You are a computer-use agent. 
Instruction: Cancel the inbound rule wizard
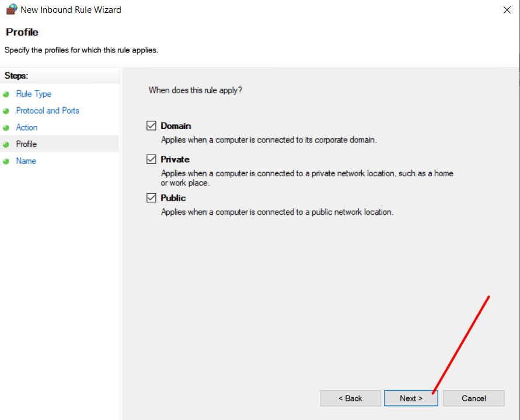[473, 398]
